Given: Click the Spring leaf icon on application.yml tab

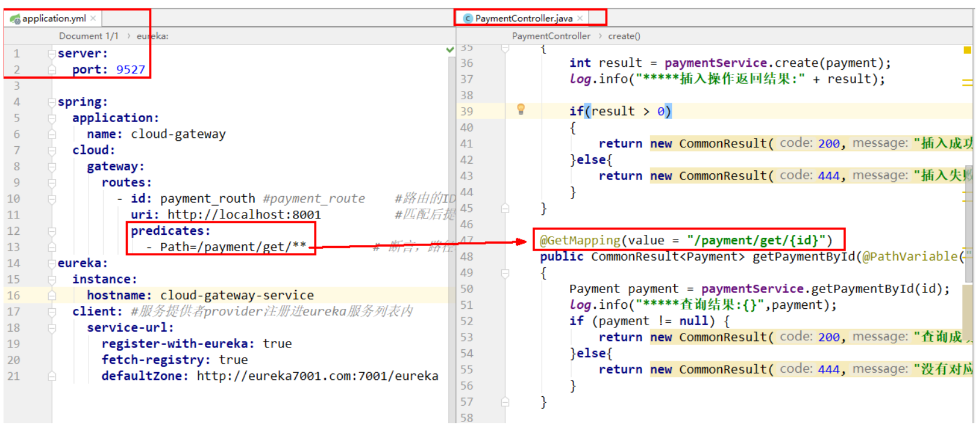Looking at the screenshot, I should [x=15, y=19].
